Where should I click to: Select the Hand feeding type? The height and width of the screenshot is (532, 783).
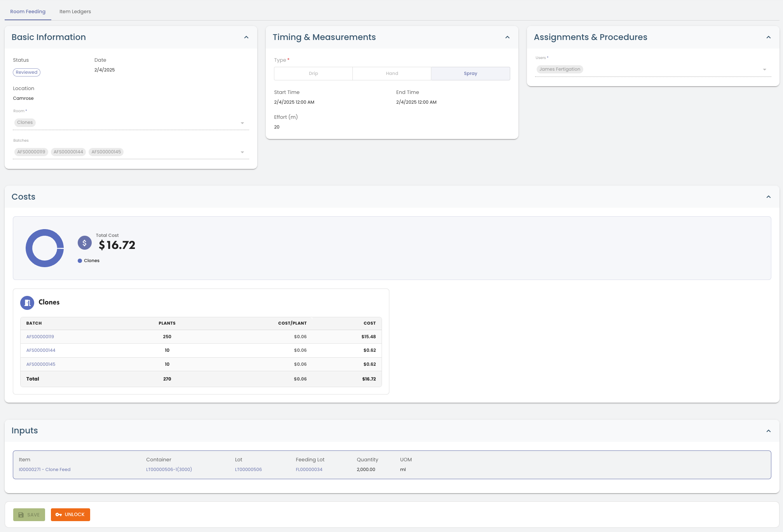[x=392, y=73]
